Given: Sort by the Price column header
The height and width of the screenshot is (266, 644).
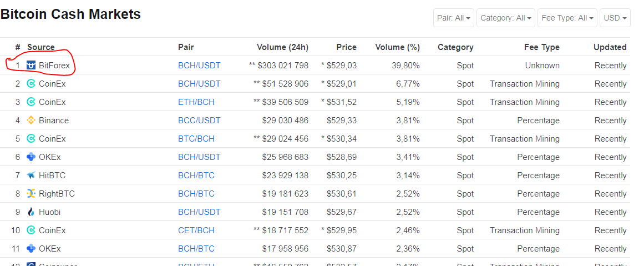Looking at the screenshot, I should pyautogui.click(x=346, y=47).
